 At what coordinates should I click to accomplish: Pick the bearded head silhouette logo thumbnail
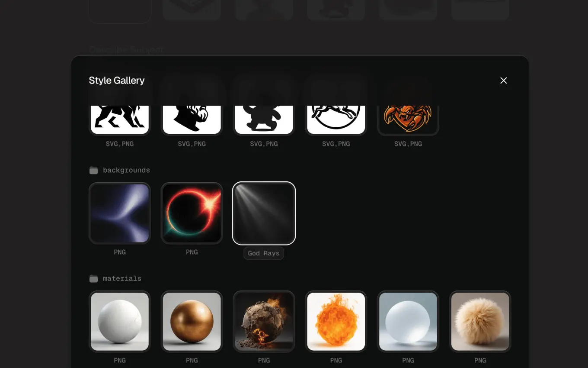pos(192,120)
